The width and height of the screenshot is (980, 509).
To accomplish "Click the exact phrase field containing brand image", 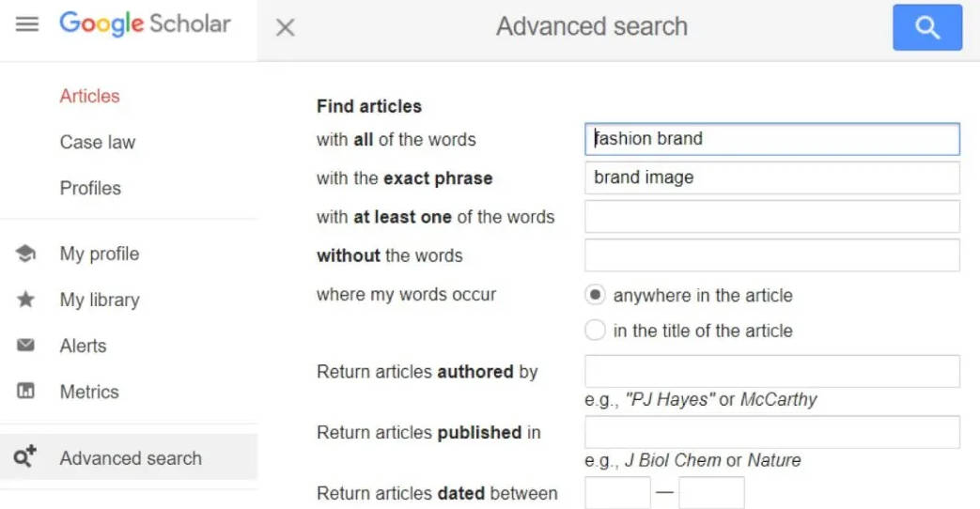I will (x=771, y=178).
